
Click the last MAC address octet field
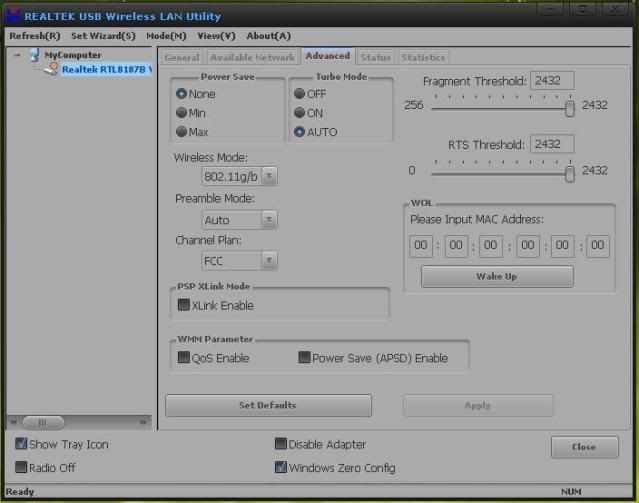598,246
